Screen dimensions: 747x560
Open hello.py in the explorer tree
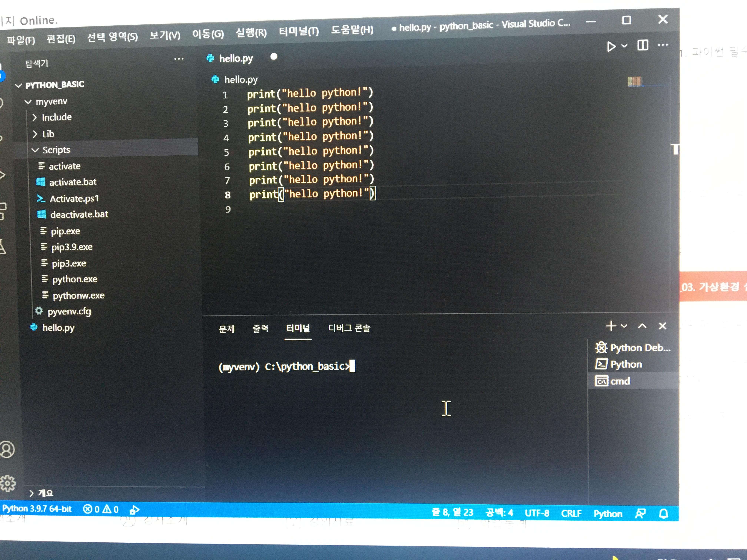point(58,328)
